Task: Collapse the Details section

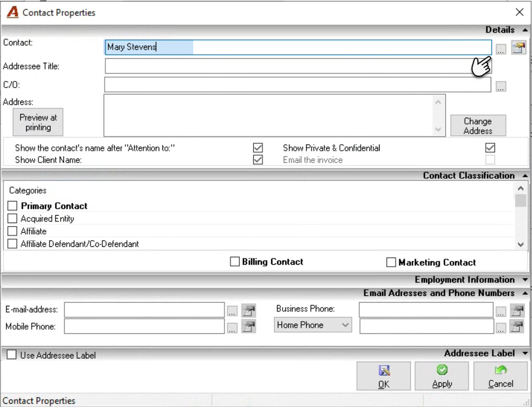Action: coord(525,30)
